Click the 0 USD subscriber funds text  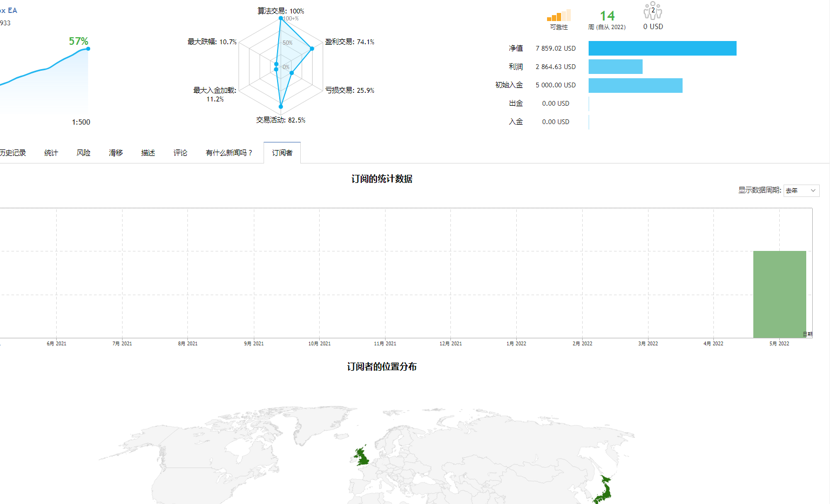[x=653, y=26]
